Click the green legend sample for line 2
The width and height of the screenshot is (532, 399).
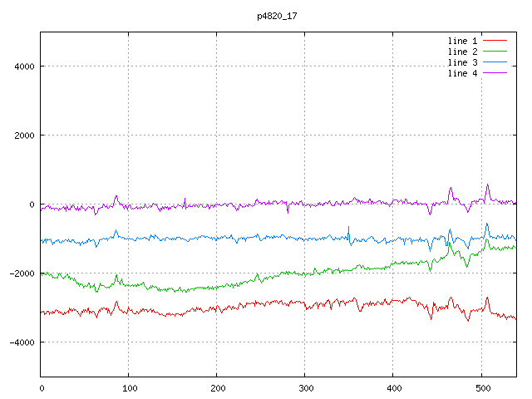tap(495, 52)
